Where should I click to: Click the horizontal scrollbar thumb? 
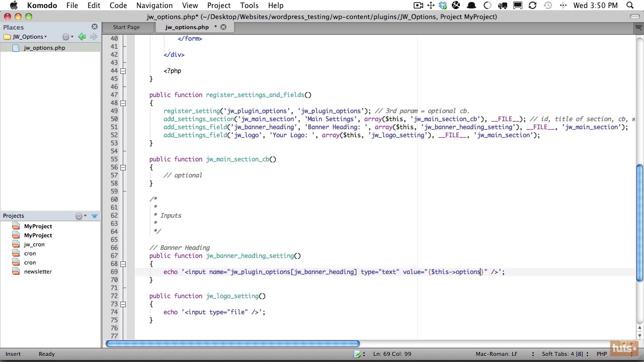[232, 344]
